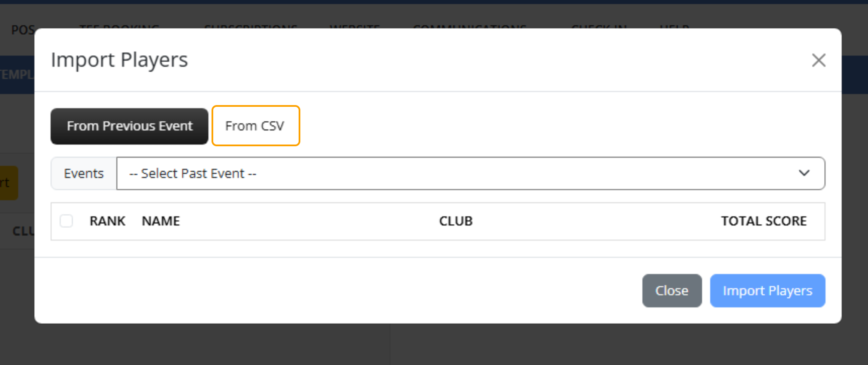Click the TOTAL SCORE column header
This screenshot has height=365, width=868.
(x=763, y=221)
